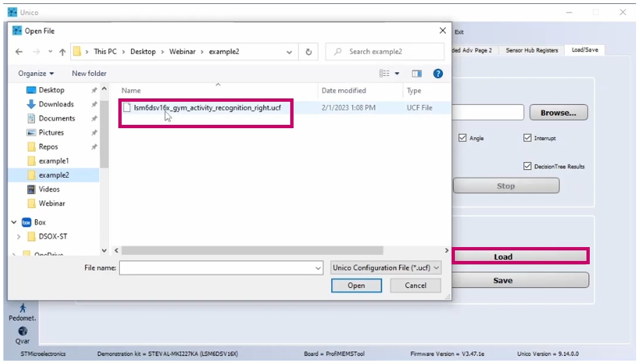Click in the File name input field
The height and width of the screenshot is (364, 642).
coord(217,268)
